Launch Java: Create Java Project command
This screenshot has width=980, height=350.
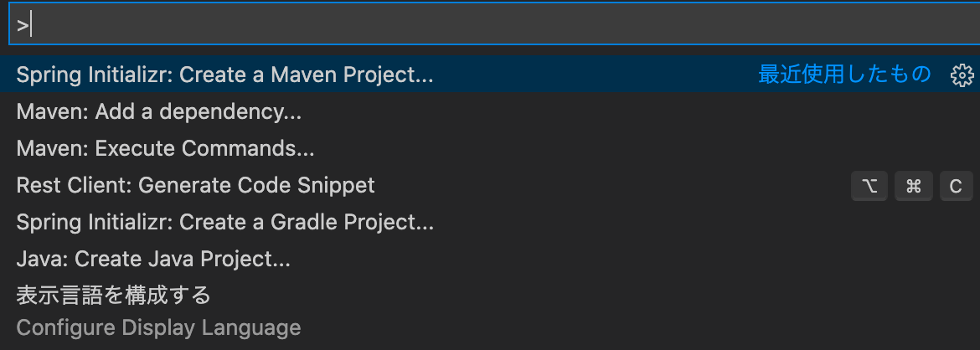(153, 260)
